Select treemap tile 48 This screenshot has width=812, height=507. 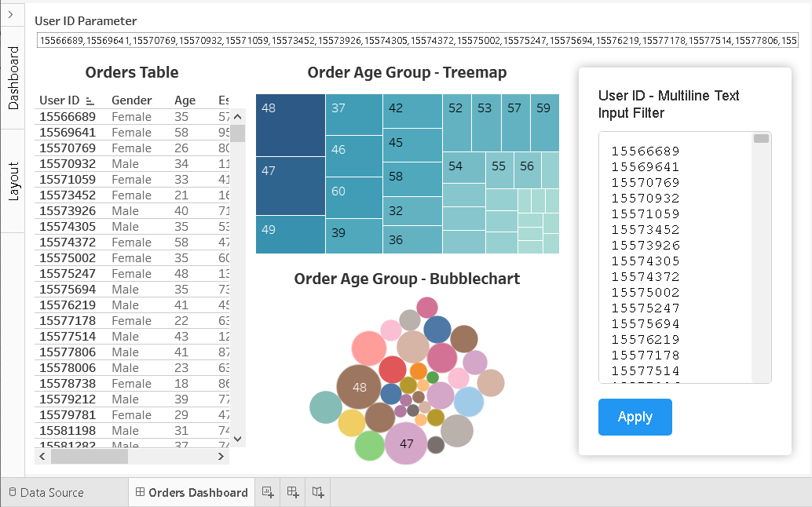click(291, 126)
